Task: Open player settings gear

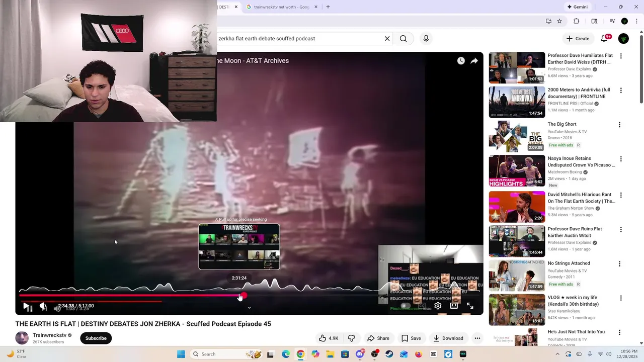Action: click(x=438, y=306)
